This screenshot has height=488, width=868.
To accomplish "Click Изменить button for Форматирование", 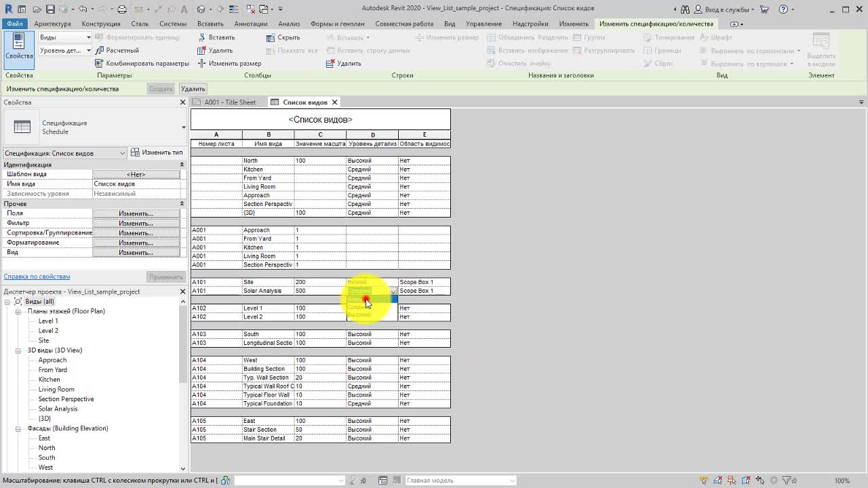I will point(136,243).
